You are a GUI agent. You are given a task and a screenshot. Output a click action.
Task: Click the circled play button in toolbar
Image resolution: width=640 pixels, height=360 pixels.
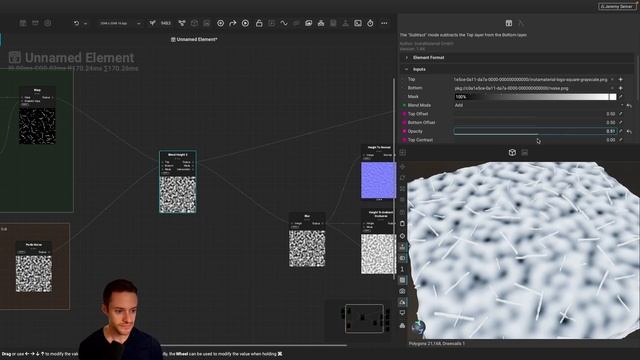[245, 23]
